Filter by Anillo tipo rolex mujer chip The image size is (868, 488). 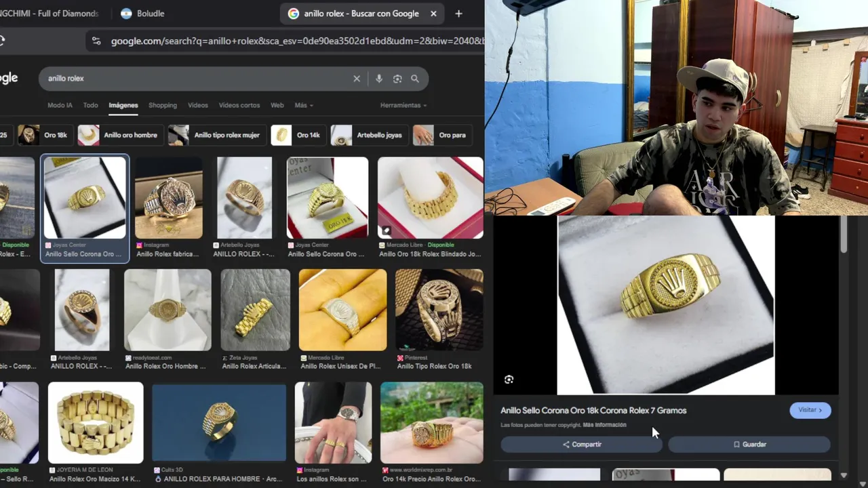216,135
